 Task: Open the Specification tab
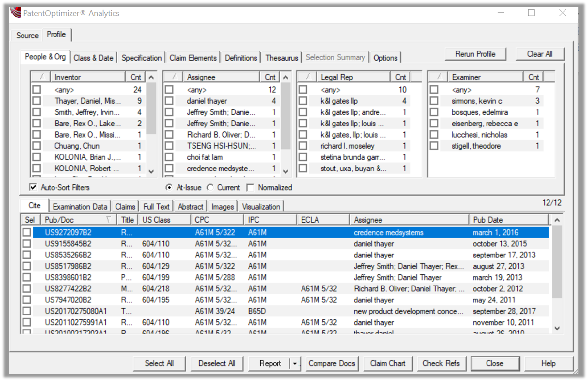pos(142,58)
